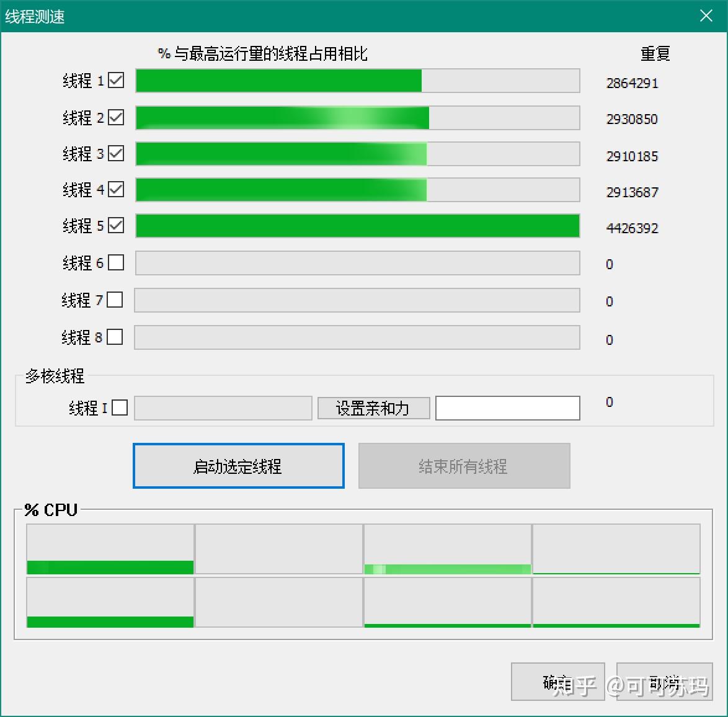Image resolution: width=728 pixels, height=717 pixels.
Task: Click the 设置亲和力 affinity button
Action: point(373,407)
